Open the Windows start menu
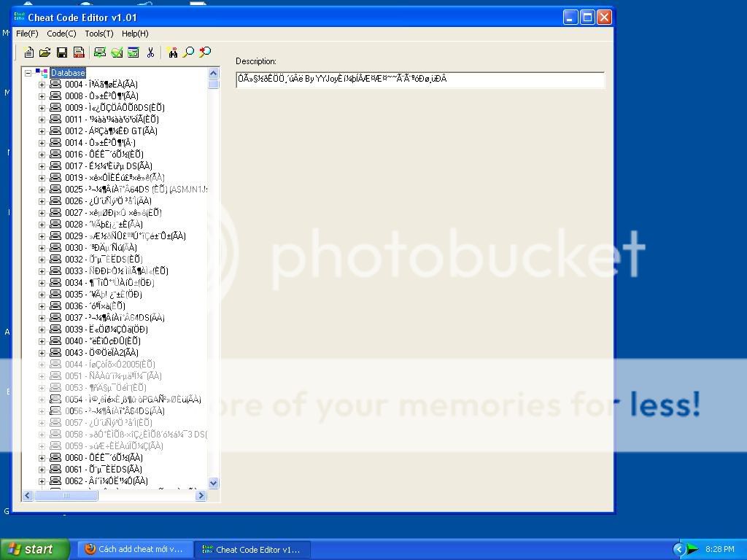The image size is (747, 560). tap(34, 549)
